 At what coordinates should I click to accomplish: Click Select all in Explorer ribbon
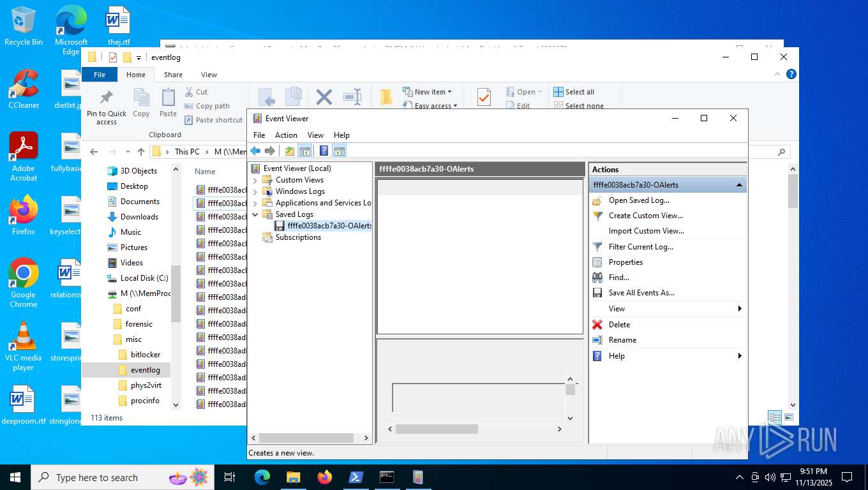(574, 92)
